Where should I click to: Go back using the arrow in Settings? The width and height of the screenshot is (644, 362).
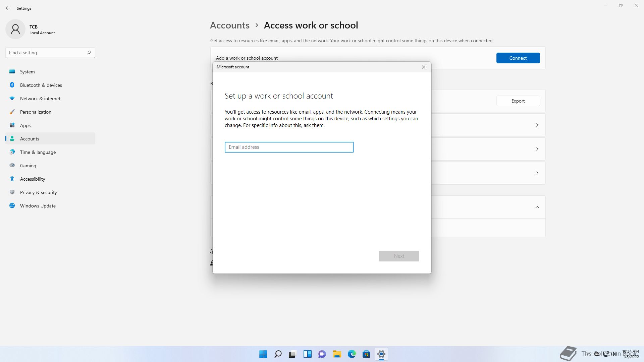pyautogui.click(x=8, y=8)
